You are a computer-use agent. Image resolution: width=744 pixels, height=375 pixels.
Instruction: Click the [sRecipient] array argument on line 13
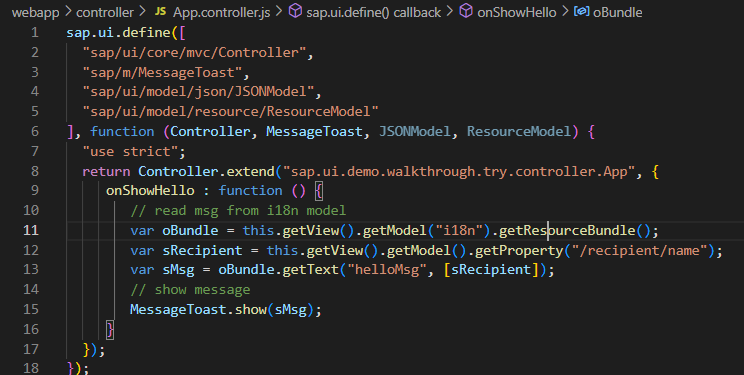coord(491,270)
